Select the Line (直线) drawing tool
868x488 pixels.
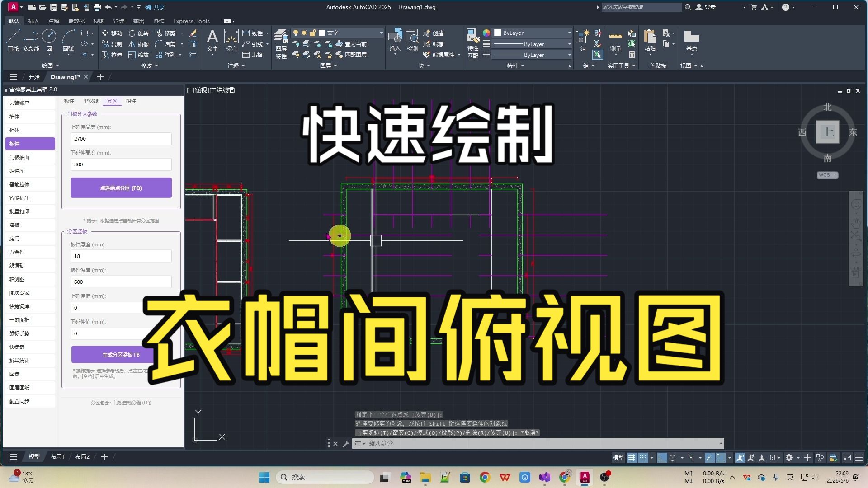(x=13, y=40)
